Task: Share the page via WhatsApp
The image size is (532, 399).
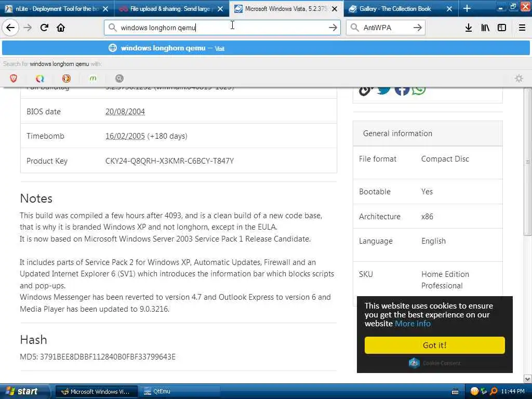Action: tap(419, 90)
